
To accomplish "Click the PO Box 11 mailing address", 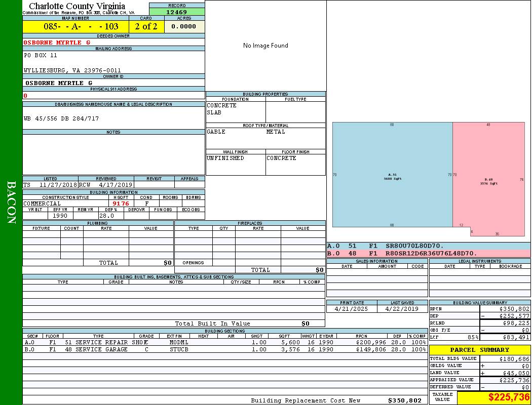I will [x=41, y=55].
